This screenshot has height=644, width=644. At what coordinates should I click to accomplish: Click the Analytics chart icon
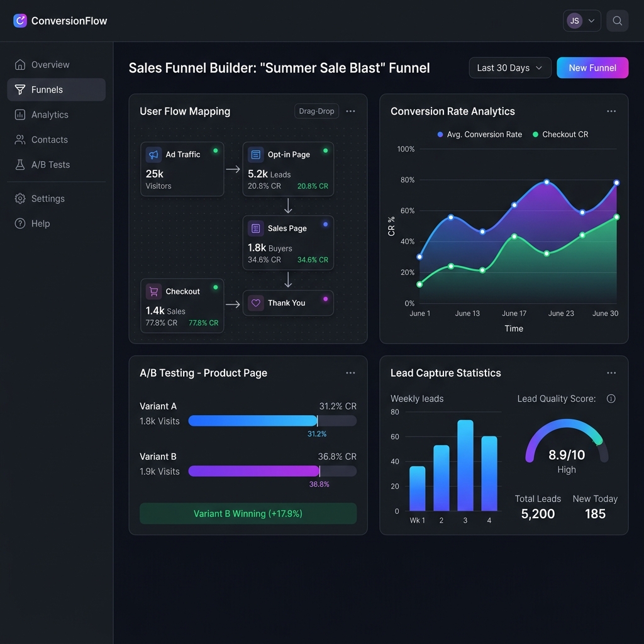(19, 114)
